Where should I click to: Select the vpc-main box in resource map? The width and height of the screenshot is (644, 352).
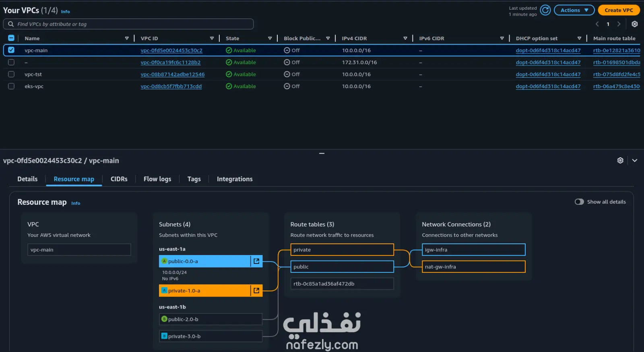79,249
